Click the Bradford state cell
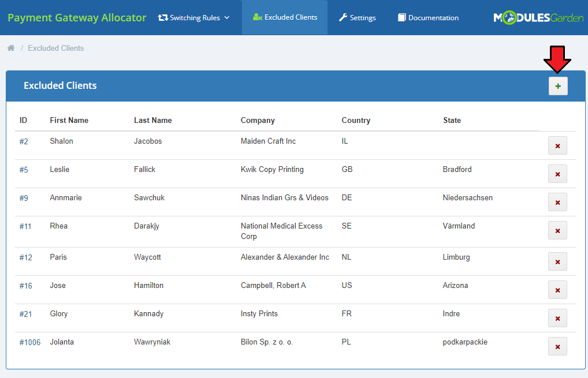Image resolution: width=588 pixels, height=378 pixels. 457,169
